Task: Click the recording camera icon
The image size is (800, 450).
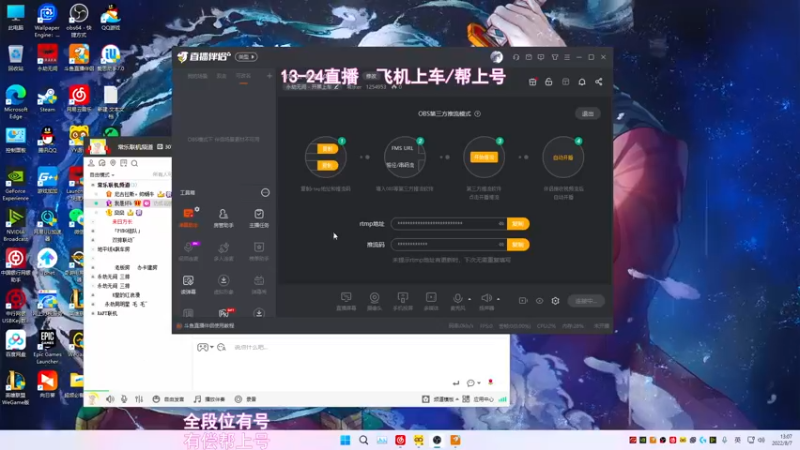Action: 523,301
